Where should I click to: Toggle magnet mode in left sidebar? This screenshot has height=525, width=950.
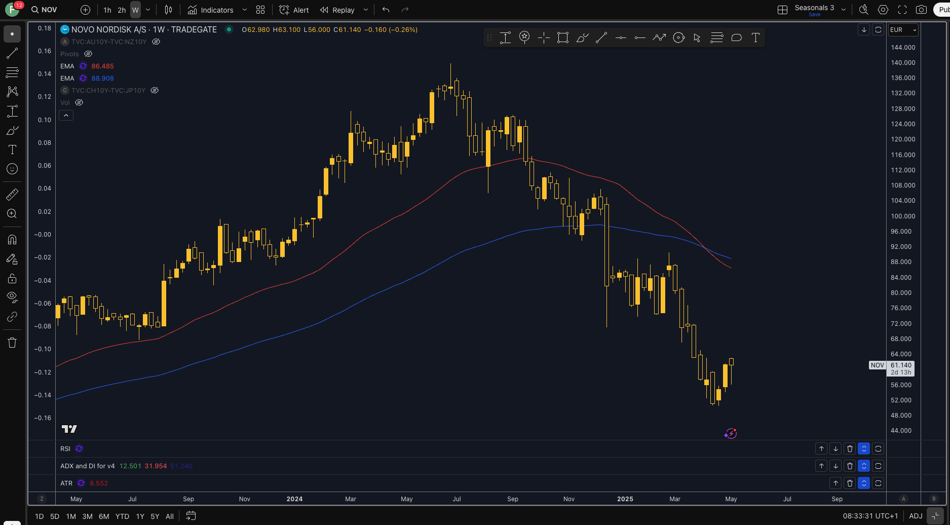pos(12,240)
